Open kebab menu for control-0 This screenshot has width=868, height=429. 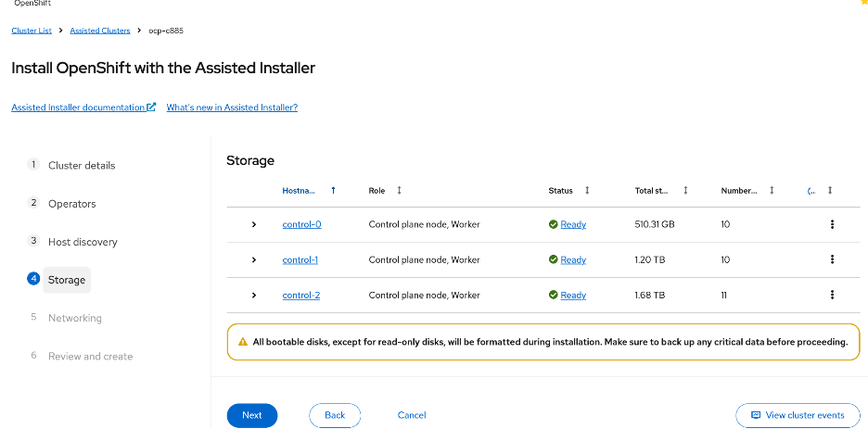pos(832,224)
